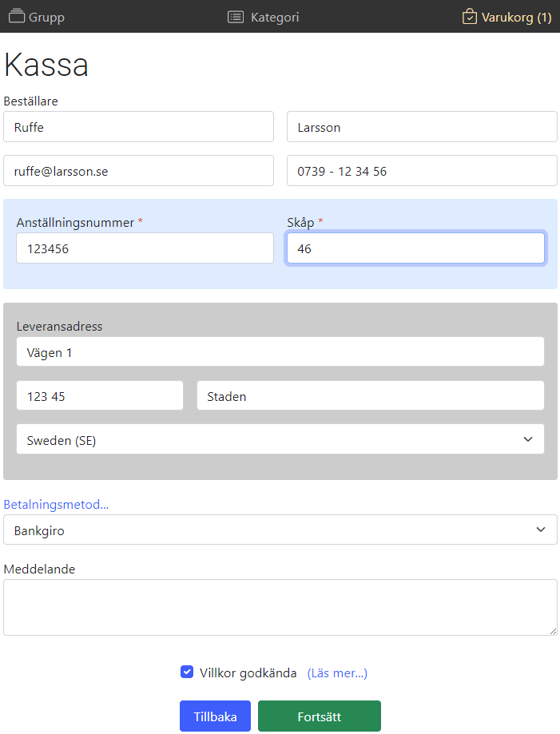Click the phone number input field
Viewport: 560px width, 734px height.
click(422, 171)
